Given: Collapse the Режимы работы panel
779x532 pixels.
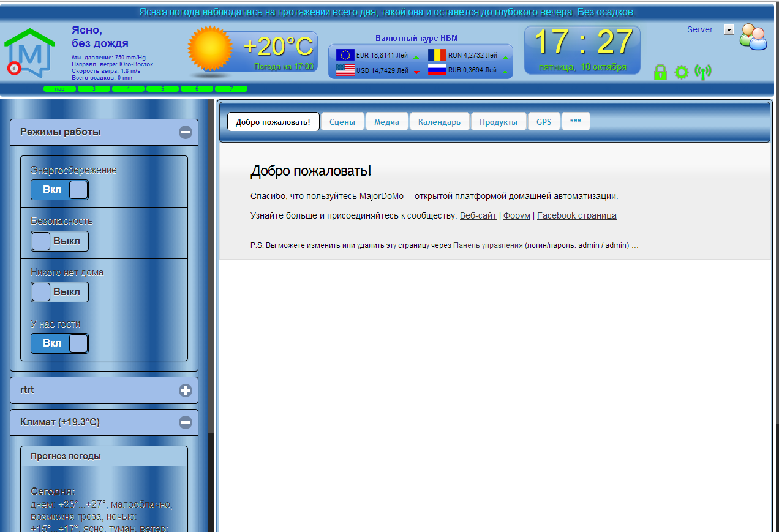Looking at the screenshot, I should coord(184,132).
